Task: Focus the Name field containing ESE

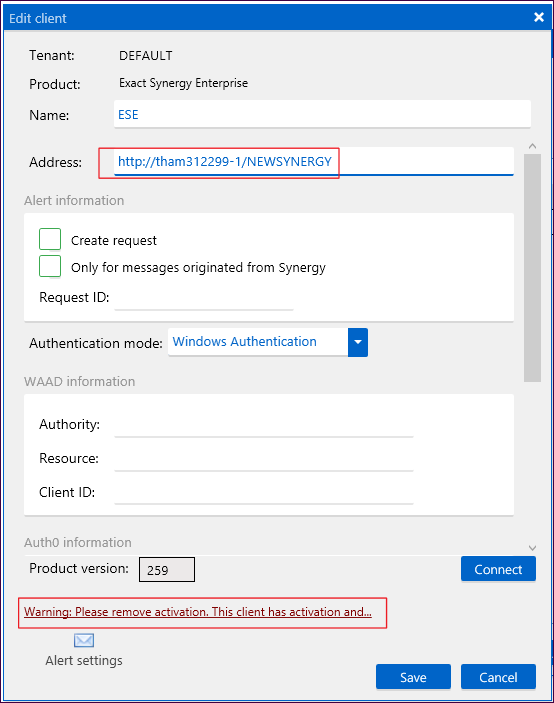Action: click(x=322, y=114)
